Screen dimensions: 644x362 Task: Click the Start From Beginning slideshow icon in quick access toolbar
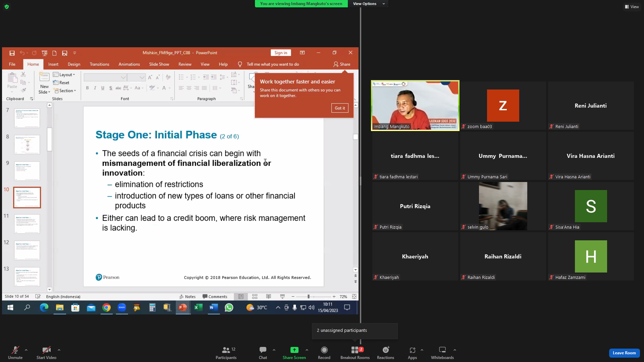[44, 53]
